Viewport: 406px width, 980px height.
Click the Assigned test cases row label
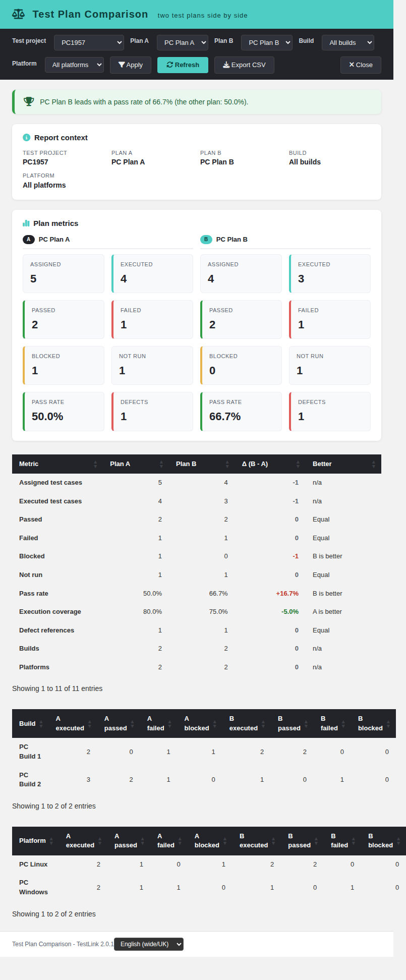(50, 483)
